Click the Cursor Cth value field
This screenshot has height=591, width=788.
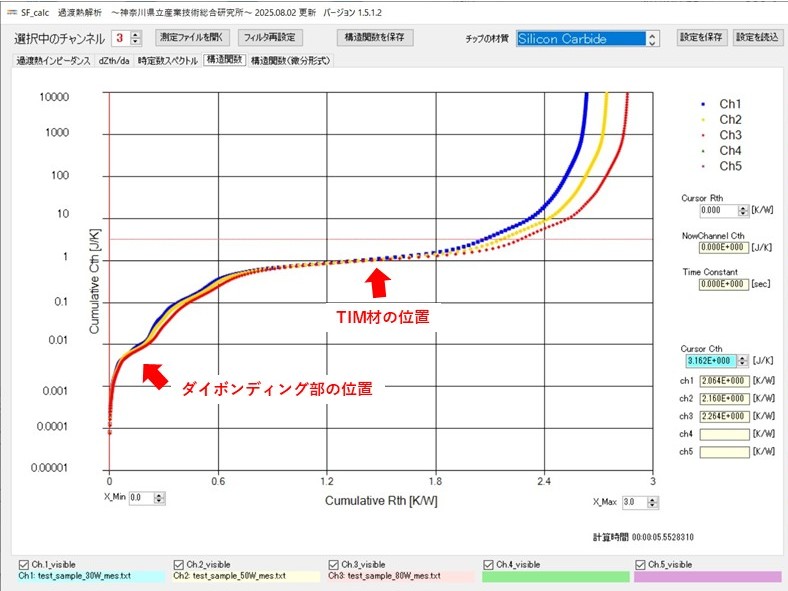point(711,361)
